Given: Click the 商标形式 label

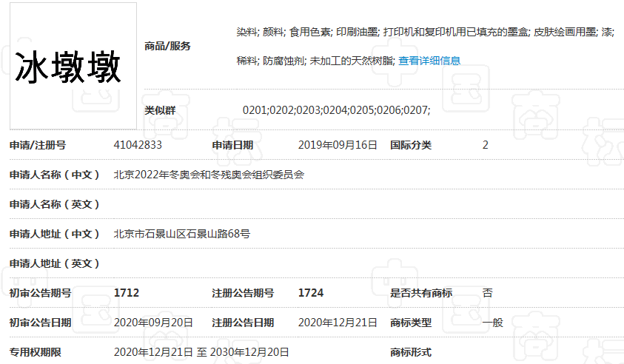Looking at the screenshot, I should [x=411, y=352].
